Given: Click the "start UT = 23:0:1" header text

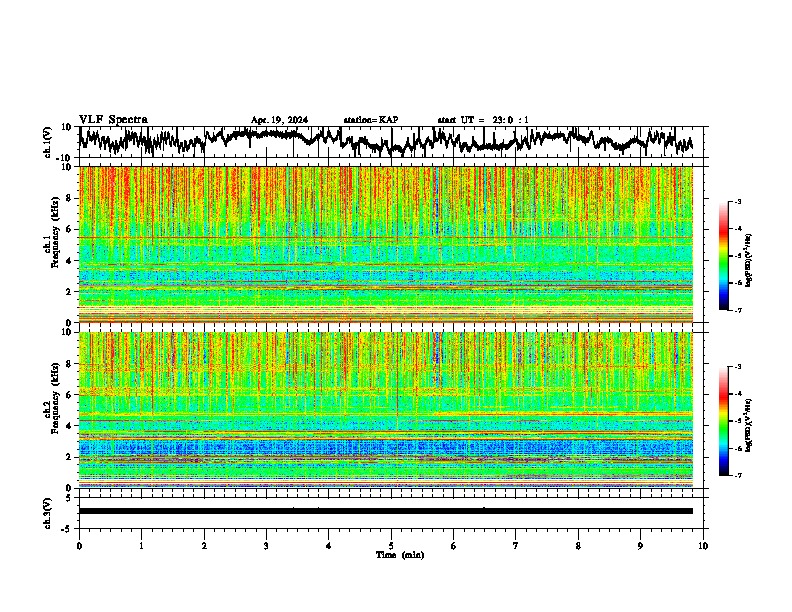Looking at the screenshot, I should [x=483, y=120].
